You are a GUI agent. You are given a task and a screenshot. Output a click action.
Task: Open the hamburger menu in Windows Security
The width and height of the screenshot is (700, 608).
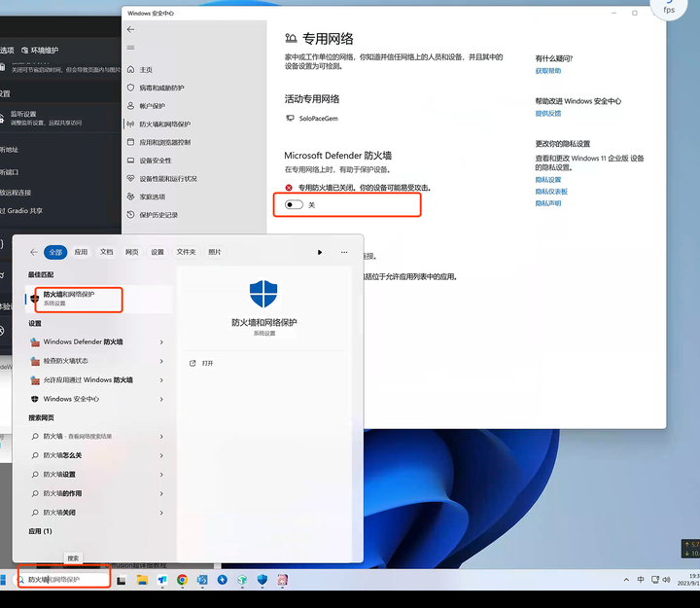(x=131, y=48)
